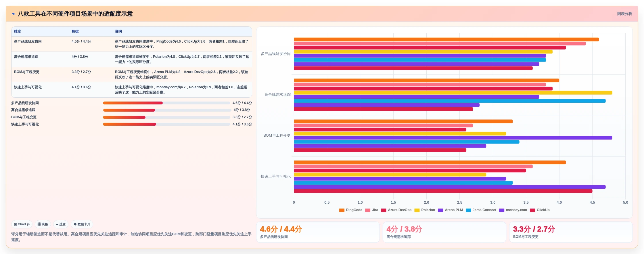The width and height of the screenshot is (644, 254).
Task: Open the 4分 / 3.8分 data card
Action: [444, 232]
